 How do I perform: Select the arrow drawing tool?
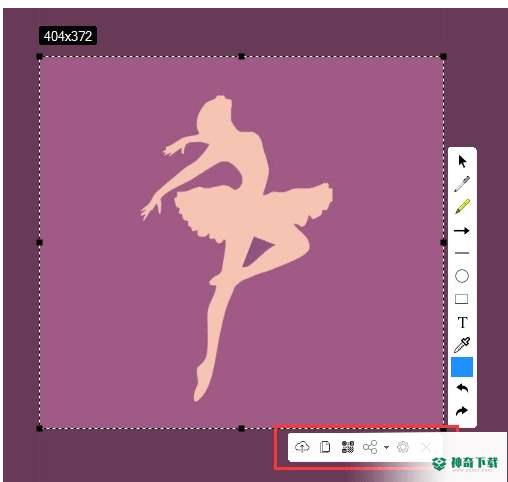tap(462, 231)
